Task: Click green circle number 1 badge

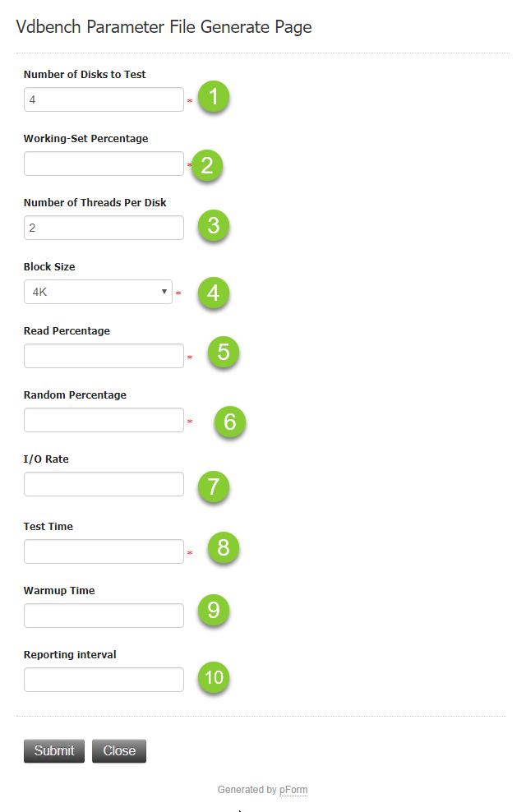Action: (x=214, y=98)
